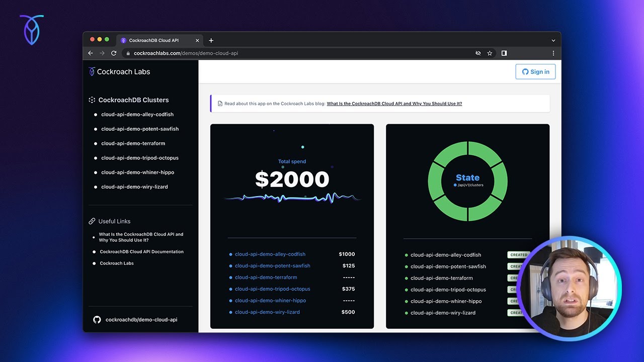The width and height of the screenshot is (644, 362).
Task: Click cloud-api-demo-terraform in state list
Action: tap(442, 278)
